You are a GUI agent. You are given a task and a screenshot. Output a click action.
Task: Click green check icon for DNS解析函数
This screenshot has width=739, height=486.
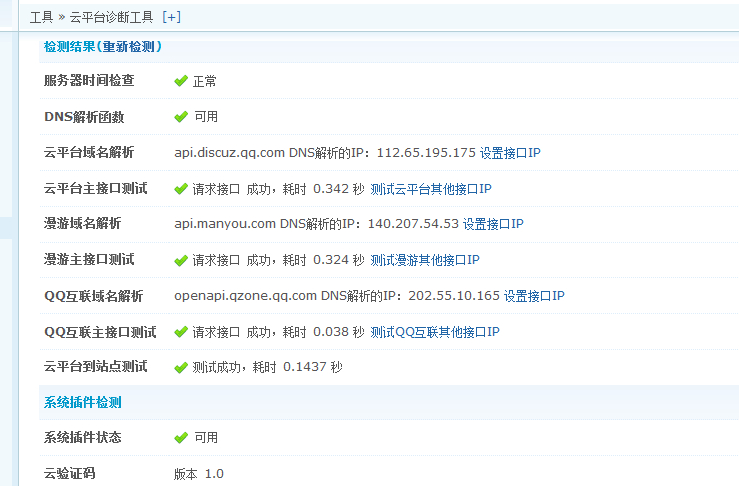click(181, 116)
